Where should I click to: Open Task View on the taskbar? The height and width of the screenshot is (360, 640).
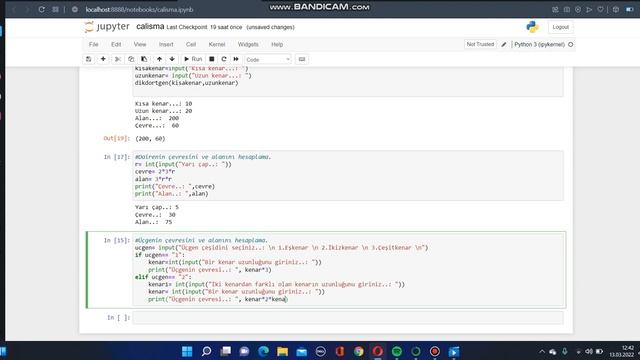[x=225, y=351]
